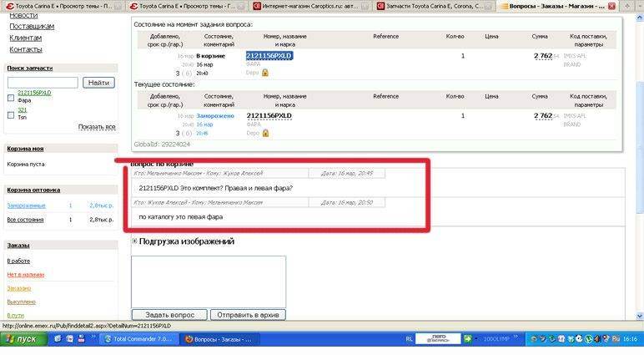Viewport: 644px width, 355px height.
Task: Click the Отправить в архив button
Action: tap(247, 315)
